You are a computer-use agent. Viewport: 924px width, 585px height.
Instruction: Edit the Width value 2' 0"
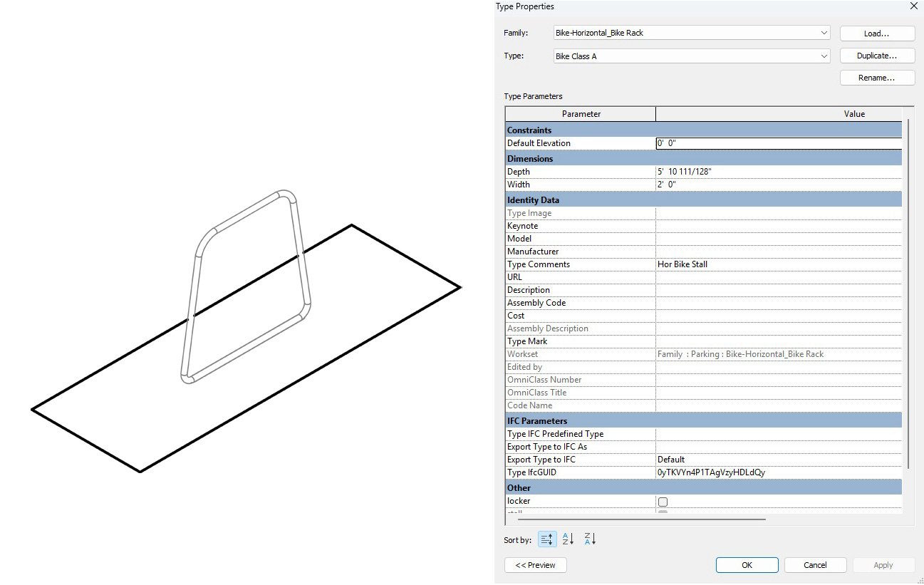coord(779,185)
